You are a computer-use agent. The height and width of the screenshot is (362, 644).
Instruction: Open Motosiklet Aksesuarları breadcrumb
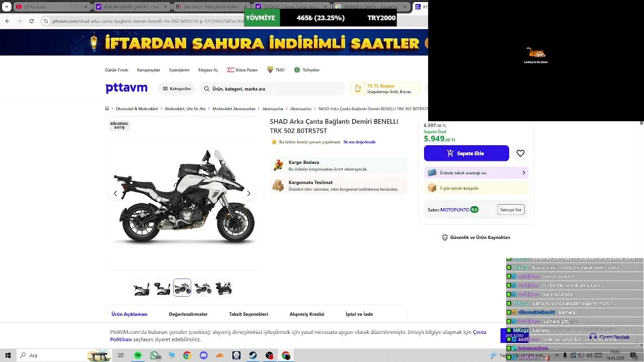pos(234,109)
